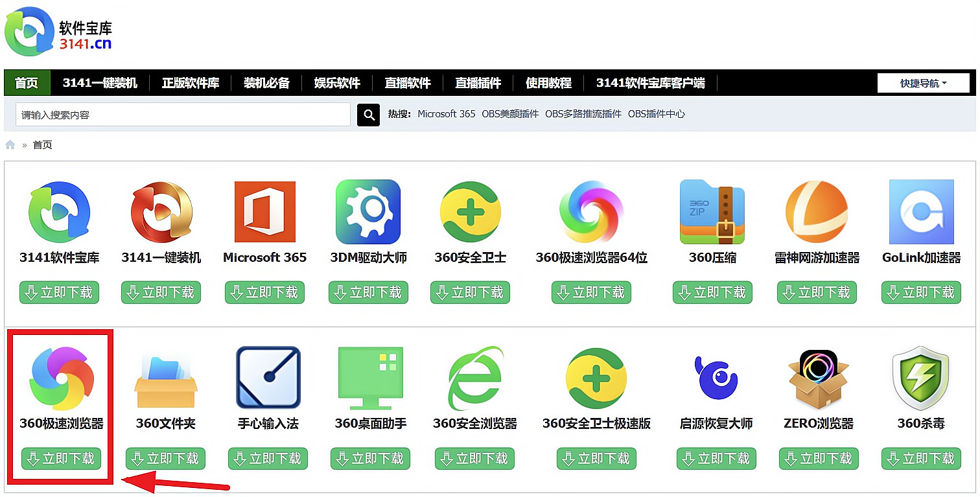Screen dimensions: 980x497
Task: Select the 直播插件 menu item
Action: (x=478, y=83)
